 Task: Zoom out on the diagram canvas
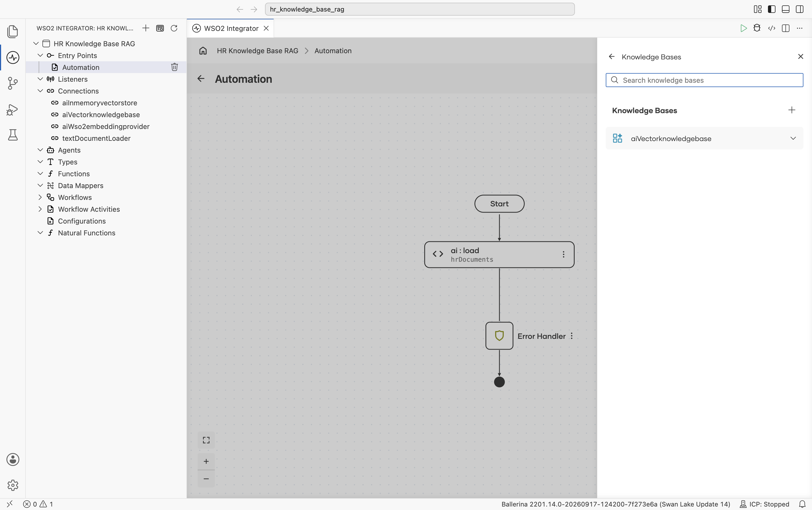[206, 479]
